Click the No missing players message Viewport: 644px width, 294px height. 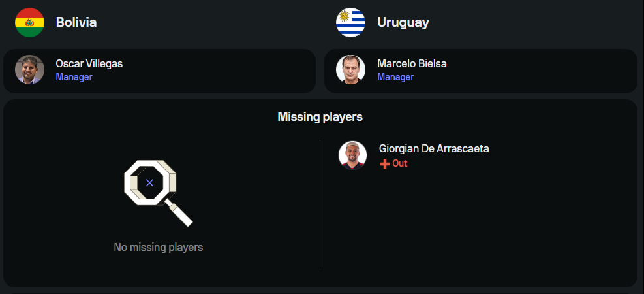pyautogui.click(x=159, y=247)
